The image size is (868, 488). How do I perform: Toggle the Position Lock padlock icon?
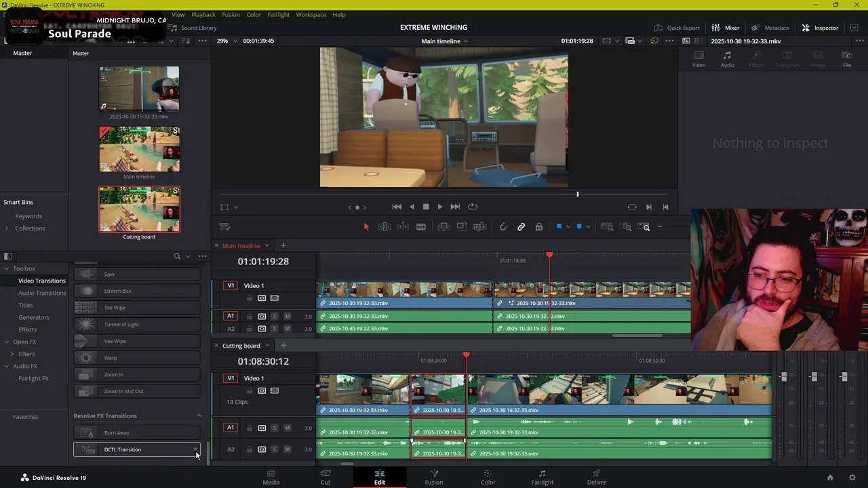pos(539,227)
